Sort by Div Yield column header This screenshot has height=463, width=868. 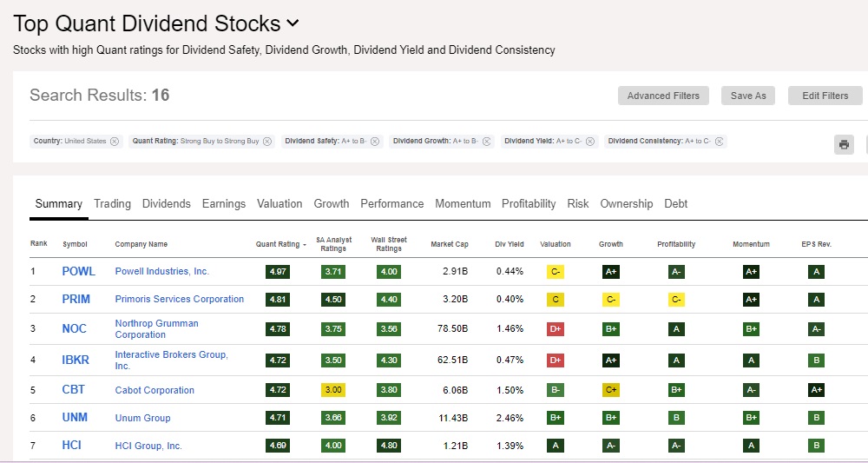click(x=510, y=244)
